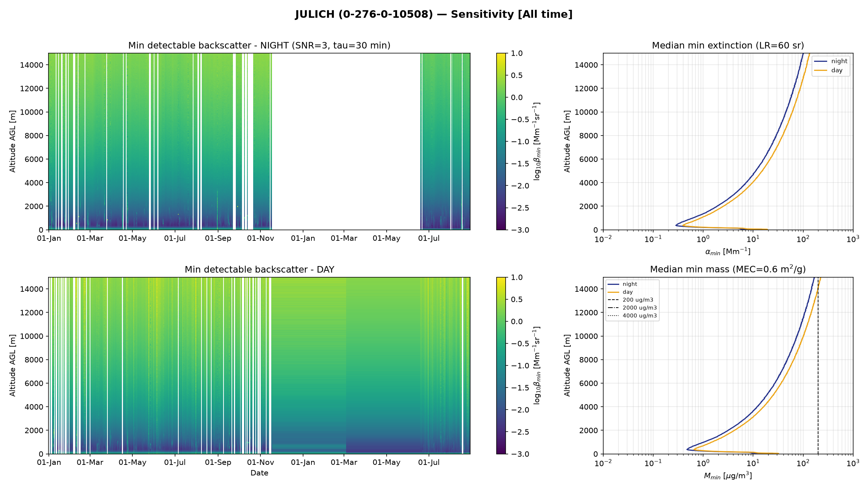This screenshot has width=868, height=488.
Task: Click '4000' altitude tick on extinction plot
Action: [588, 183]
